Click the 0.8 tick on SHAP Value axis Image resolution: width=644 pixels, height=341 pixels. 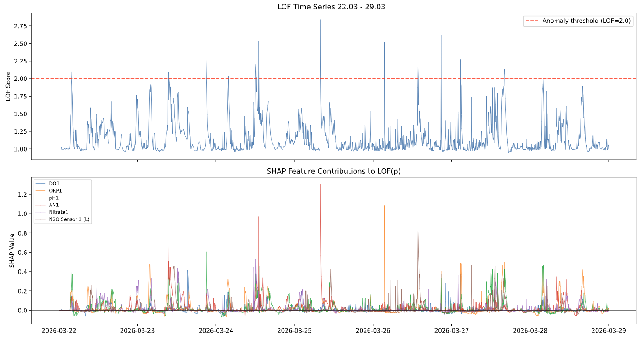tap(23, 233)
